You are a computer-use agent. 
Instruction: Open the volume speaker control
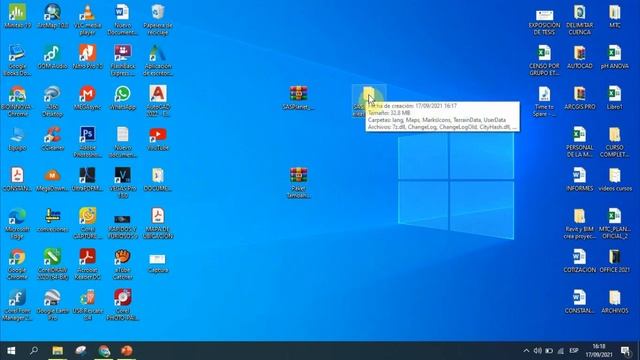click(538, 351)
